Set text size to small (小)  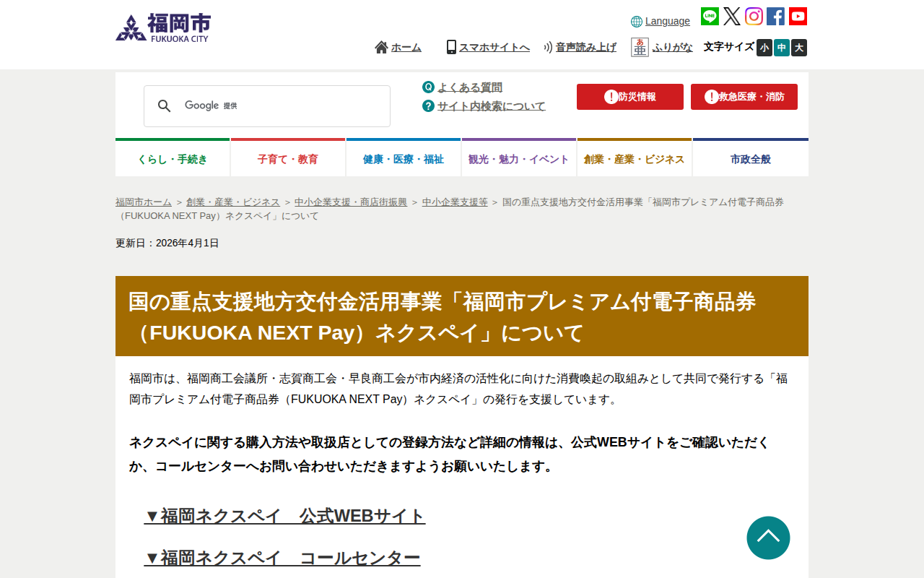click(764, 48)
